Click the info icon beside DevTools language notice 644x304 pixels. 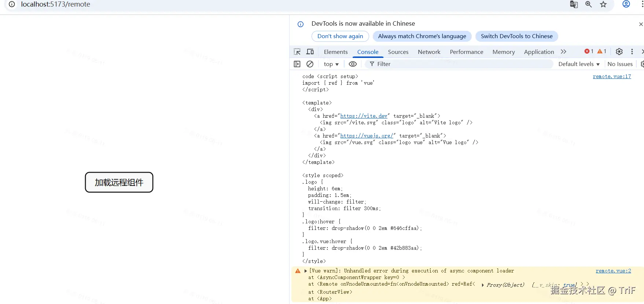pyautogui.click(x=301, y=24)
